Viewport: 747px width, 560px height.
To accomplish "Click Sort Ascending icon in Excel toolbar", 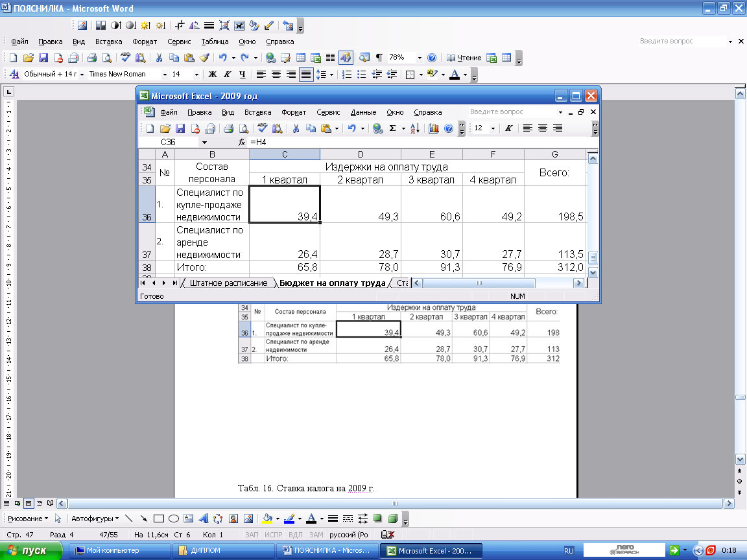I will pos(416,128).
